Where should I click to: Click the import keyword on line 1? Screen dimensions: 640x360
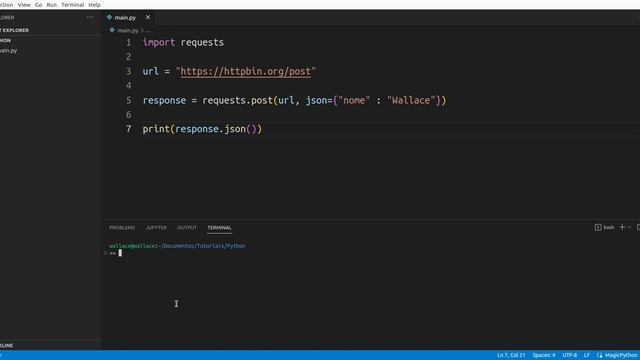(x=159, y=42)
